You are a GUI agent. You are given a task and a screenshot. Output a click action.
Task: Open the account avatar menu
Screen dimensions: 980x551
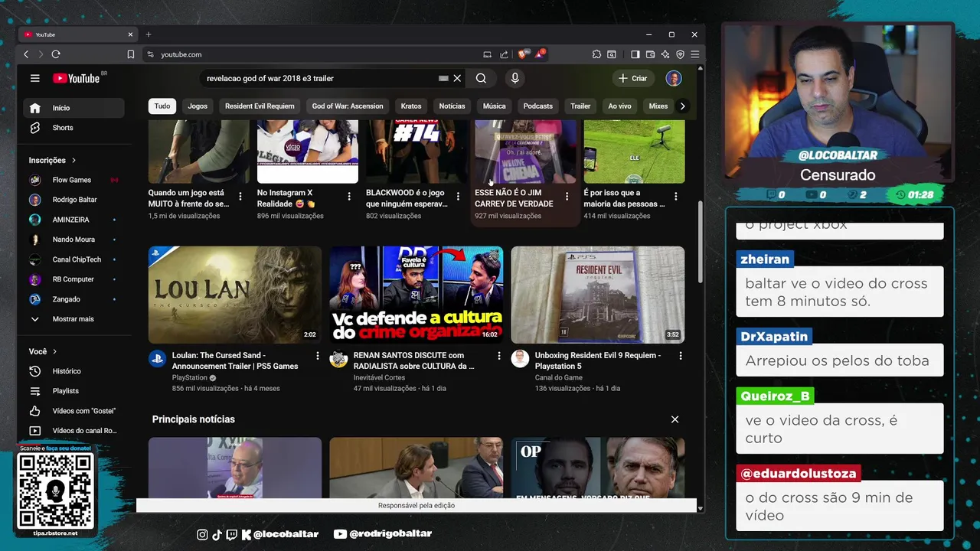(x=674, y=78)
